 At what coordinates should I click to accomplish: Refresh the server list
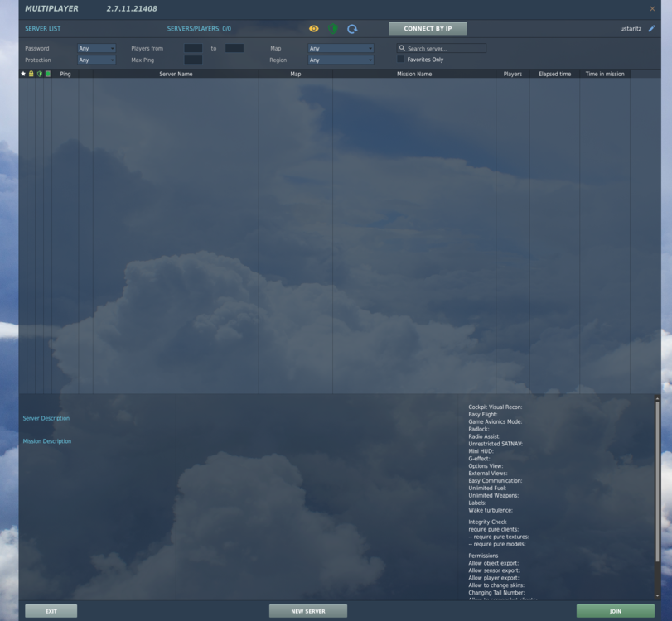(x=352, y=29)
